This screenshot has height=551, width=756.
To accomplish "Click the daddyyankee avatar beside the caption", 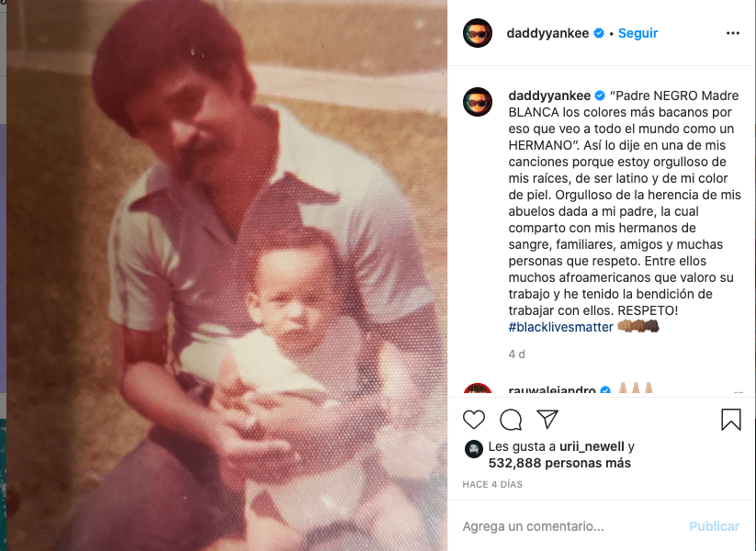I will click(x=478, y=102).
